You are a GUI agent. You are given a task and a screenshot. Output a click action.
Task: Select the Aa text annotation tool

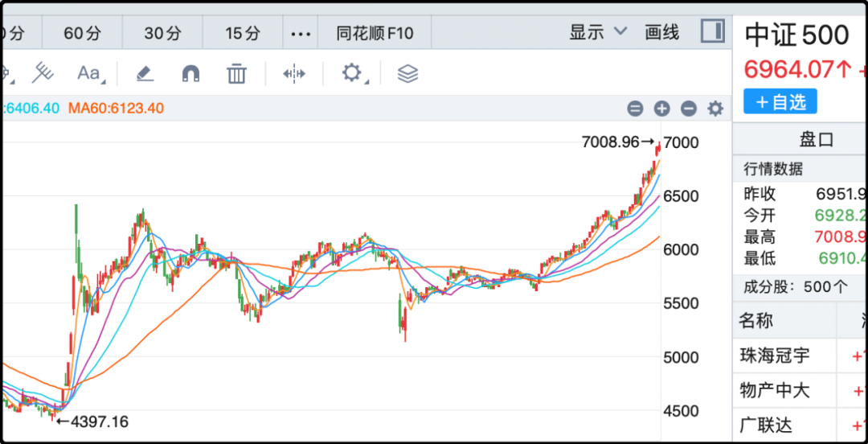88,74
